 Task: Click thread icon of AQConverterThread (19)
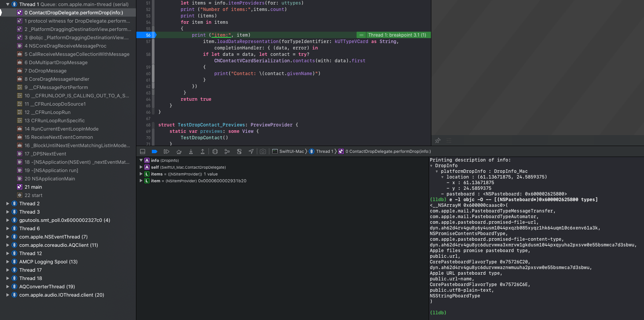(14, 287)
